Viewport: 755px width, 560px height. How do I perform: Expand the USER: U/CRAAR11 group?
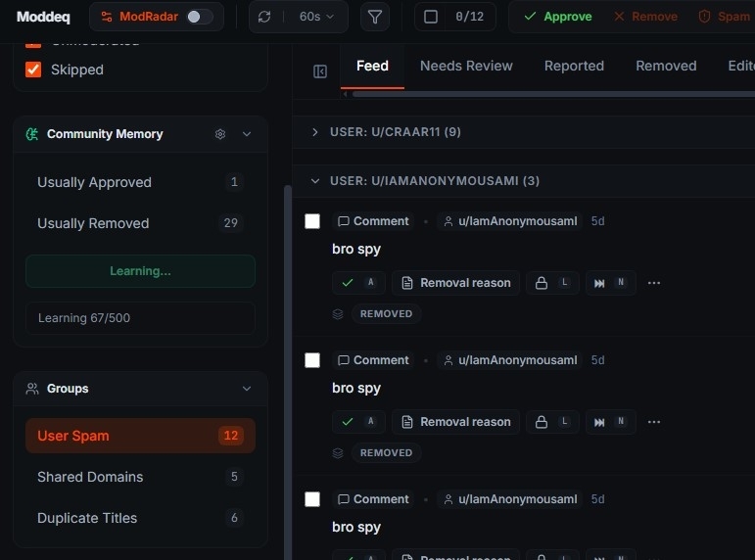click(315, 132)
